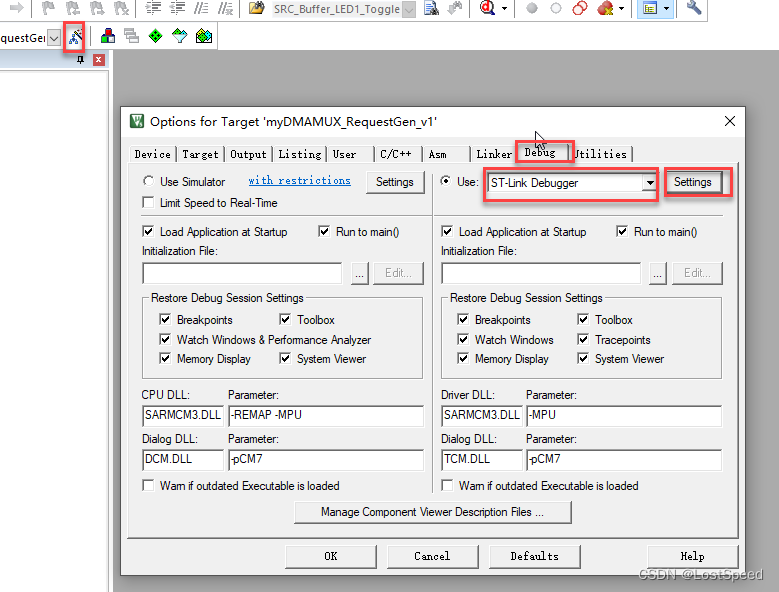Viewport: 779px width, 592px height.
Task: Open Manage Project Items colored blocks icon
Action: click(x=108, y=36)
